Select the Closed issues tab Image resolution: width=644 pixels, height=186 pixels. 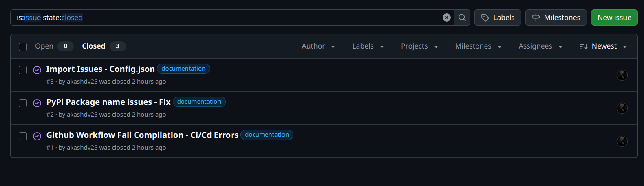pos(104,46)
